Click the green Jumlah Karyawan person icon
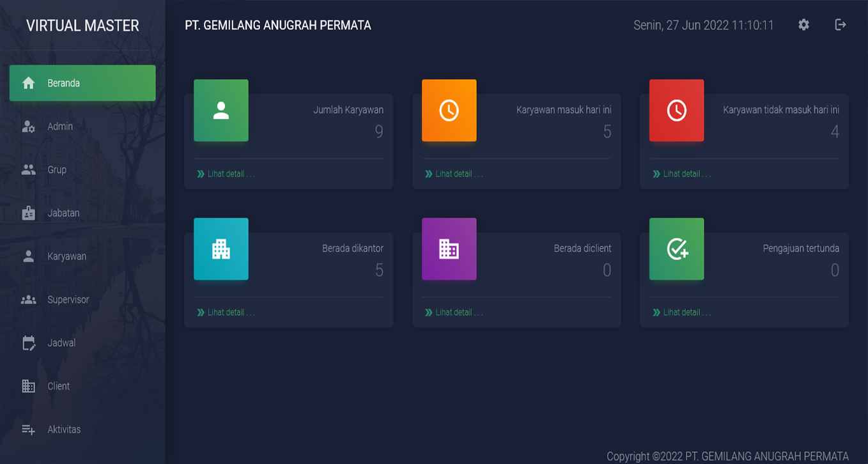 coord(221,110)
